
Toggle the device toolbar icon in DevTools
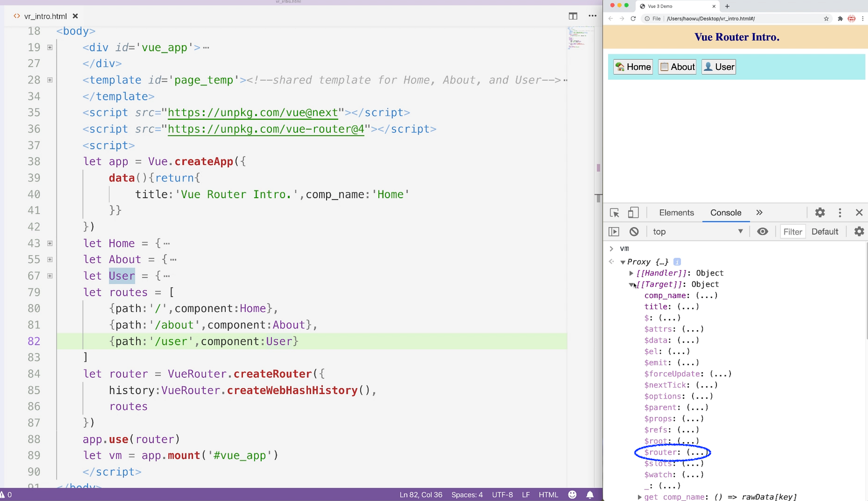[633, 213]
